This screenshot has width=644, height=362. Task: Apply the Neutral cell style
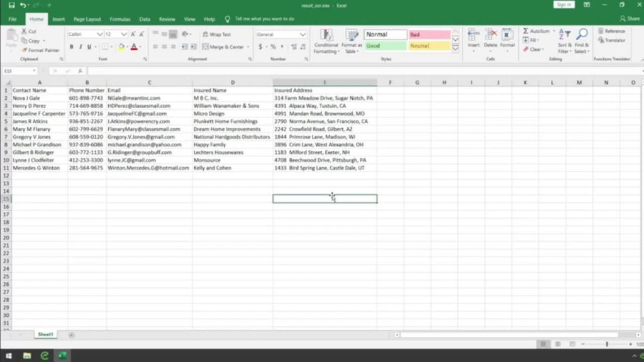429,46
